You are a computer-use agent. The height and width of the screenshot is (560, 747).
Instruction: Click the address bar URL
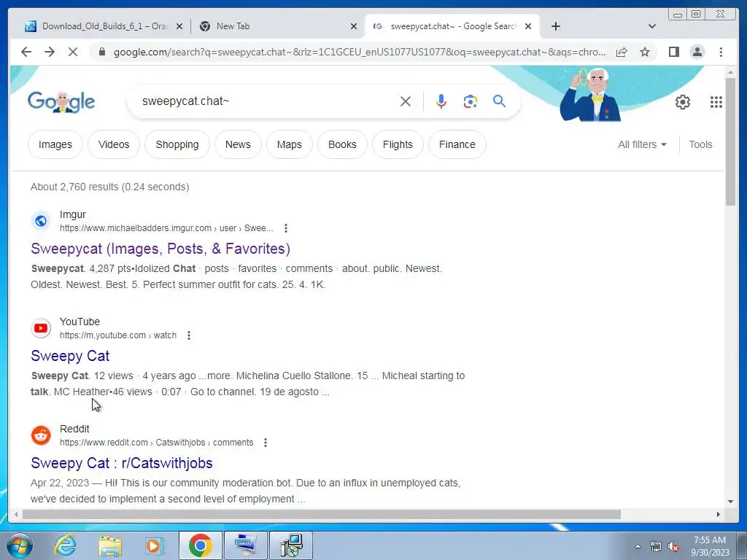(x=360, y=52)
